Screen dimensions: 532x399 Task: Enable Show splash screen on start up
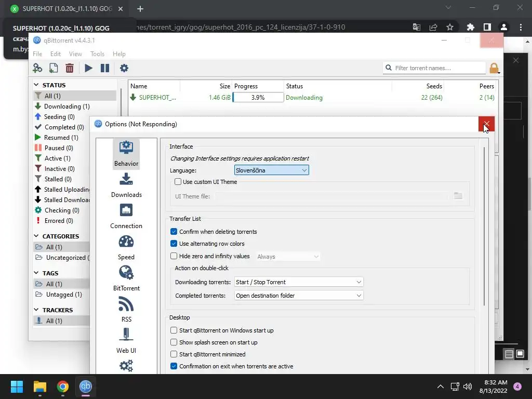pyautogui.click(x=174, y=342)
